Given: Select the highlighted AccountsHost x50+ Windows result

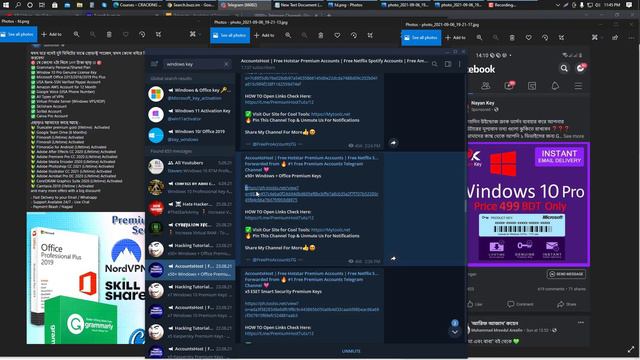Looking at the screenshot, I should (x=190, y=270).
